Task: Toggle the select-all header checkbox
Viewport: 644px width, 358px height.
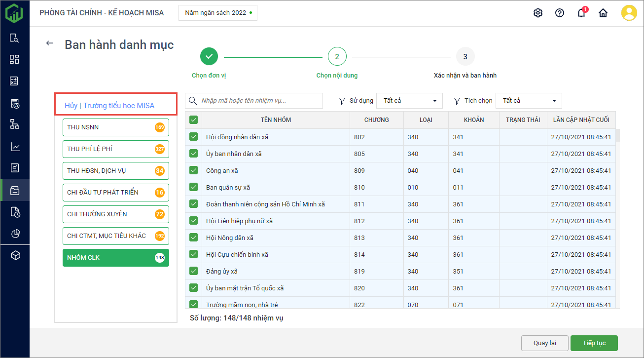Action: click(x=193, y=120)
